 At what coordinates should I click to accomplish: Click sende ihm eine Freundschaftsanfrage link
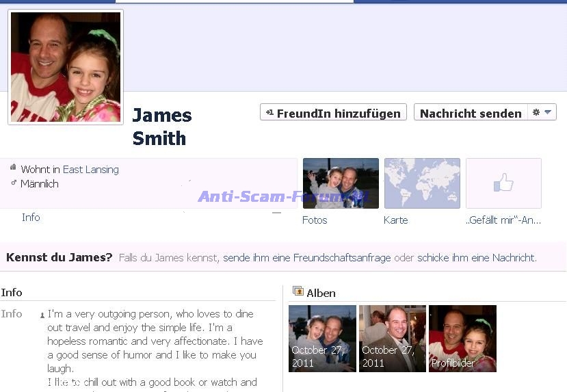(x=307, y=258)
